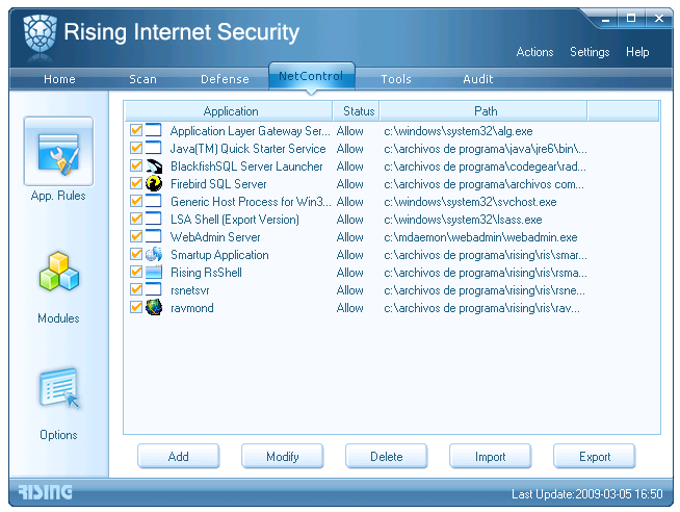Go to the Audit tab
Screen dimensions: 680x512
[478, 79]
